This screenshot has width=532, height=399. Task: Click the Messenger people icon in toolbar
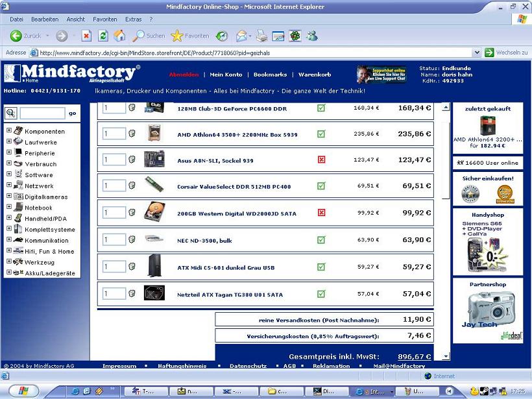pyautogui.click(x=312, y=36)
